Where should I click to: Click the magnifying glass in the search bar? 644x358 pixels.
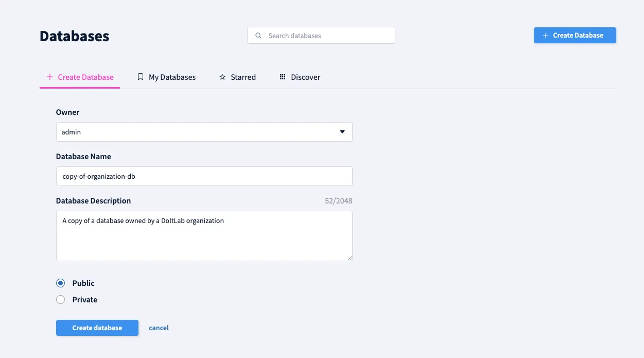(x=258, y=35)
